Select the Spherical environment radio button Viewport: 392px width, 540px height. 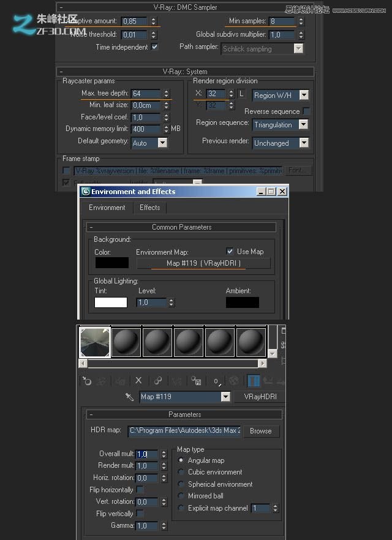pos(181,484)
